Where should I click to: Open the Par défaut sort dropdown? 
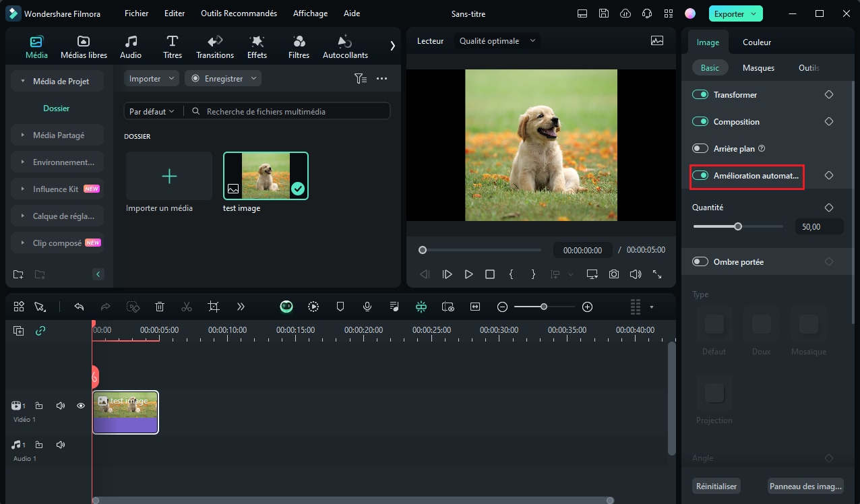point(152,111)
